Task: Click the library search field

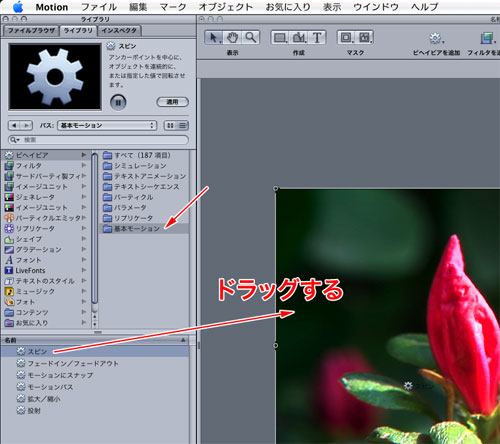Action: (x=98, y=140)
